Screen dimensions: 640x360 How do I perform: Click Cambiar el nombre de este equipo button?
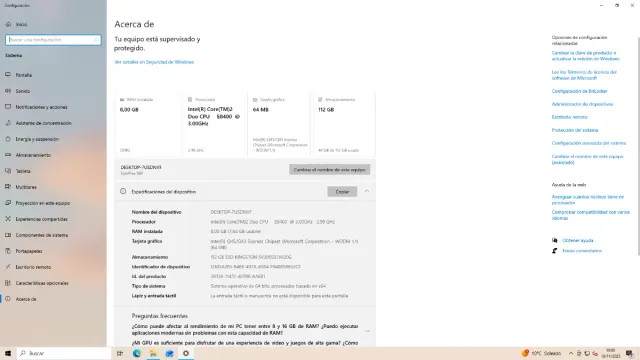coord(330,169)
